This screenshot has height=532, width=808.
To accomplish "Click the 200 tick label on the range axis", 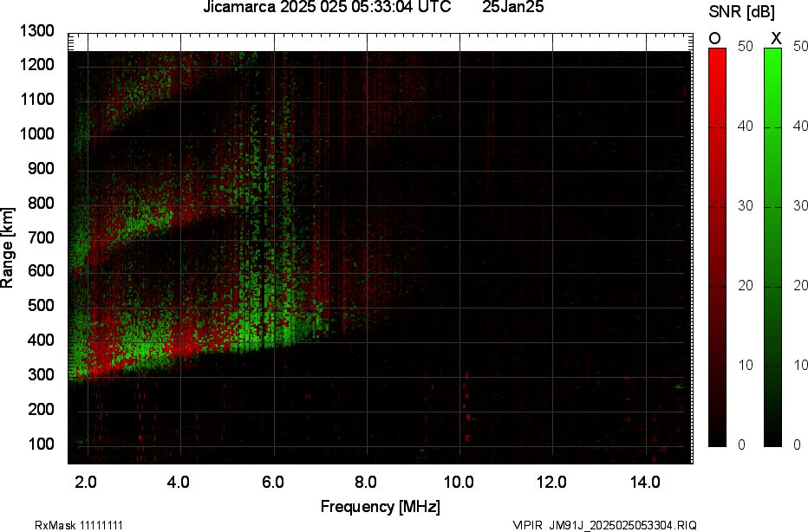I will pos(41,409).
